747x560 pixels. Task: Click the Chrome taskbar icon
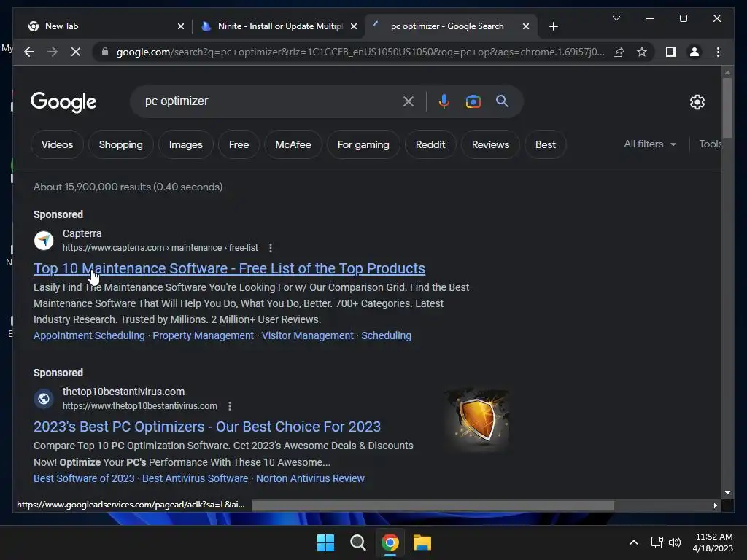(390, 542)
